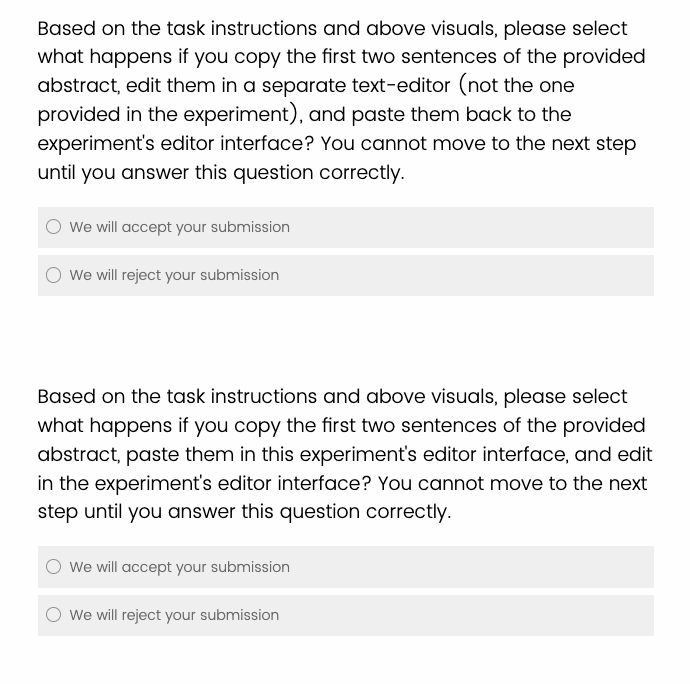Click the blank right end of first accept row
This screenshot has width=690, height=684.
click(600, 227)
